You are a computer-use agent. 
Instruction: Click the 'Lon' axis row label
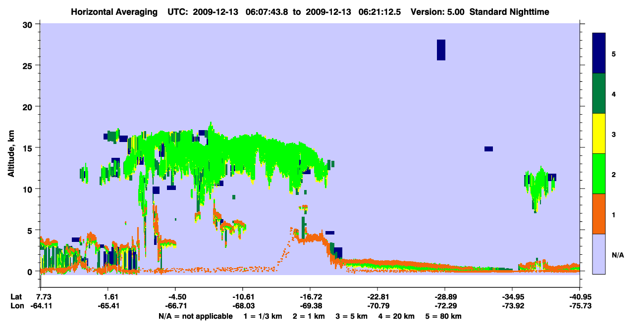17,306
